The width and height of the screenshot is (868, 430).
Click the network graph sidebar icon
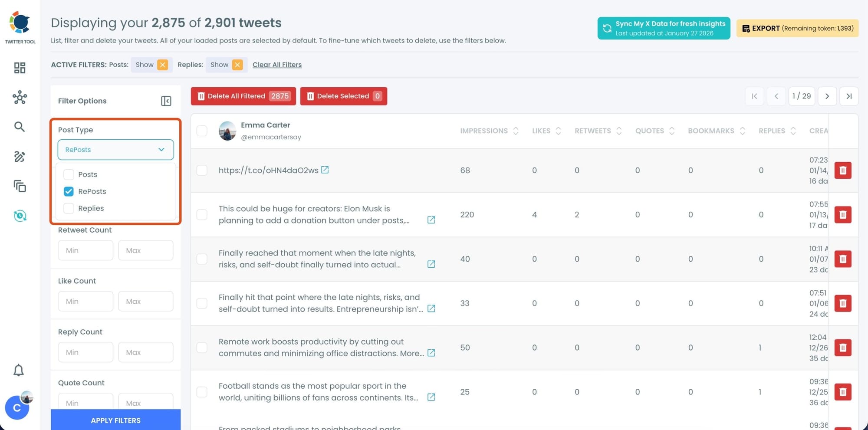(x=20, y=98)
